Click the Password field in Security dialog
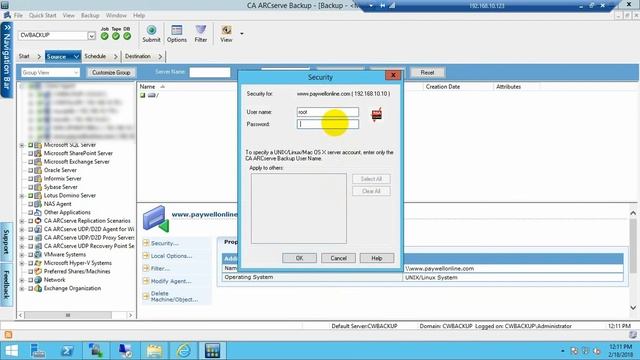 point(328,124)
